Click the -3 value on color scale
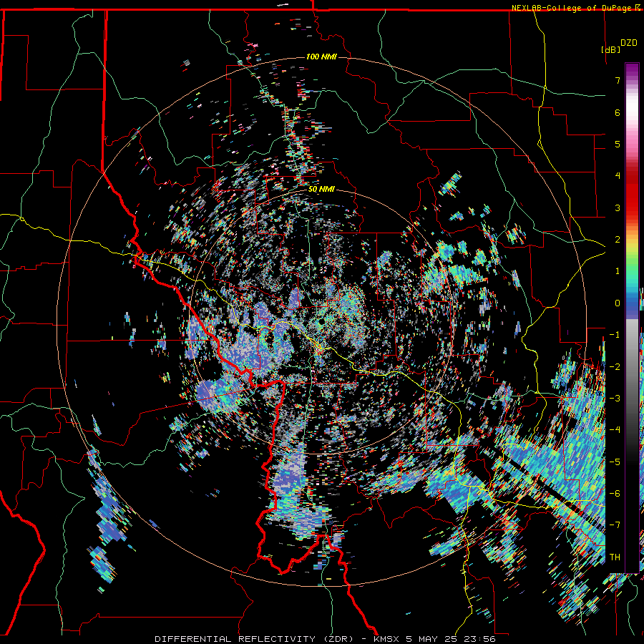The height and width of the screenshot is (644, 644). tap(615, 399)
